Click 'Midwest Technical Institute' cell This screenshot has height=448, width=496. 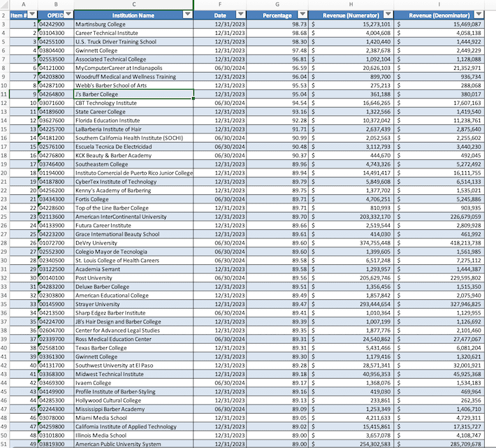(133, 375)
